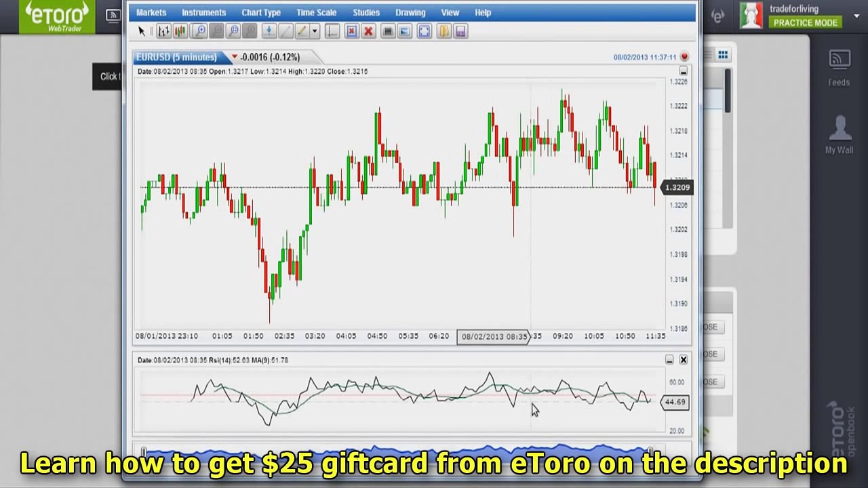
Task: Click the crosshair axis toolbar icon
Action: 332,31
